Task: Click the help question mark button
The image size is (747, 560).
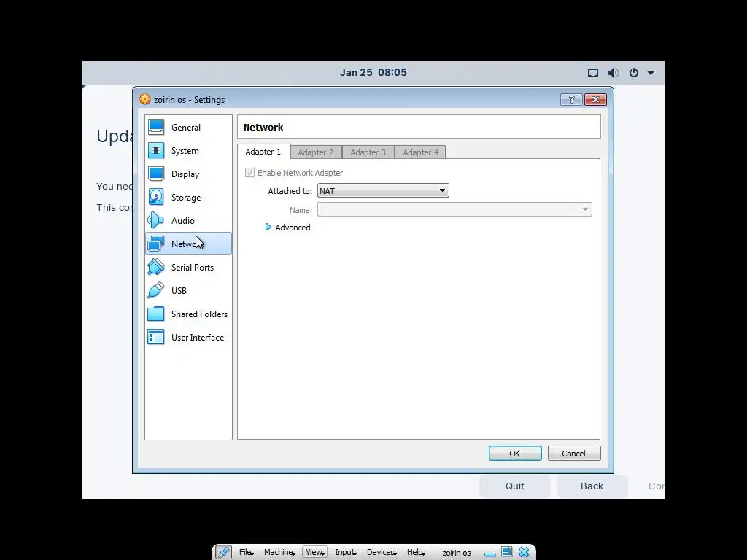Action: click(571, 99)
